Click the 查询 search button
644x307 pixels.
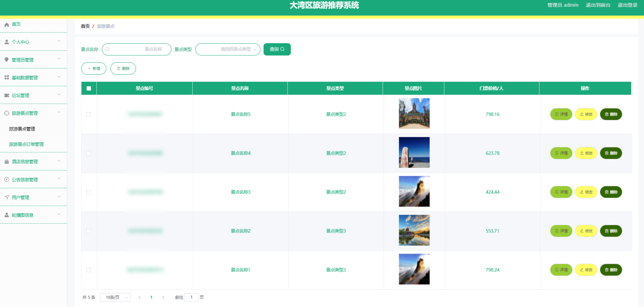tap(277, 49)
